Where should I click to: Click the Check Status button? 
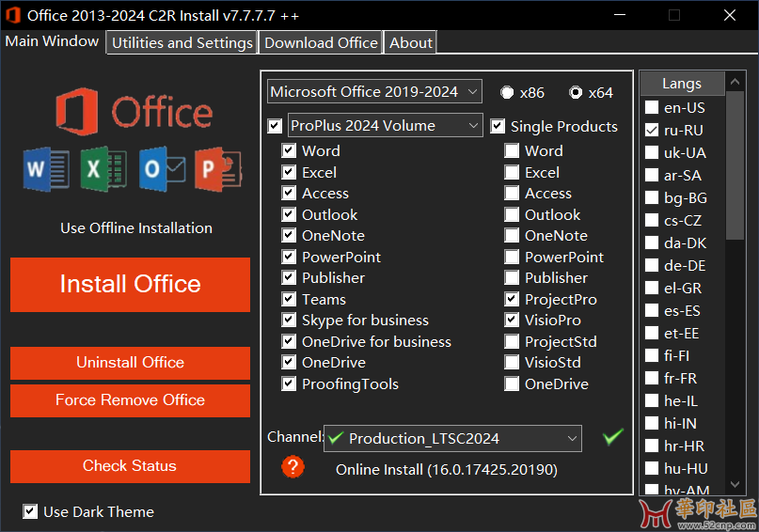(130, 466)
